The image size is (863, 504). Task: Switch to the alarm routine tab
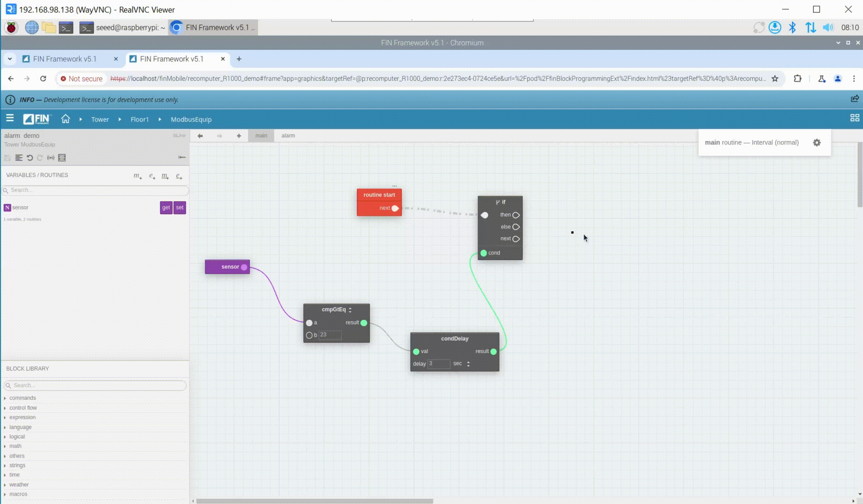point(288,136)
